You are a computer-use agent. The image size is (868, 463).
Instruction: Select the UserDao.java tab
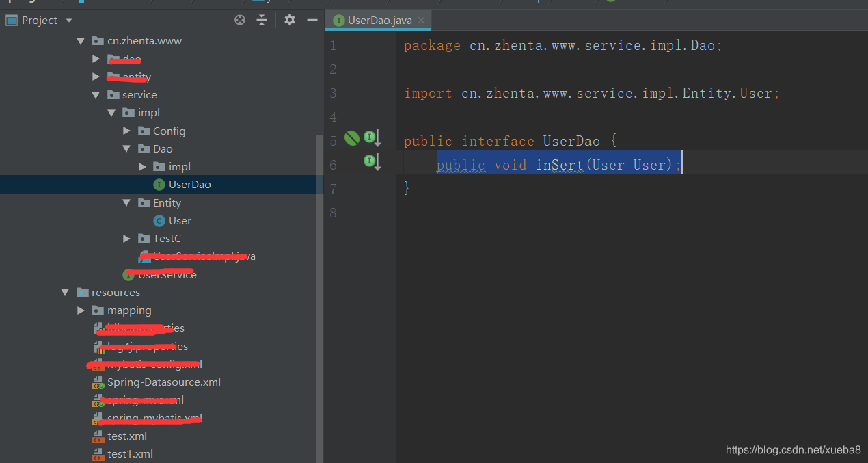(378, 20)
